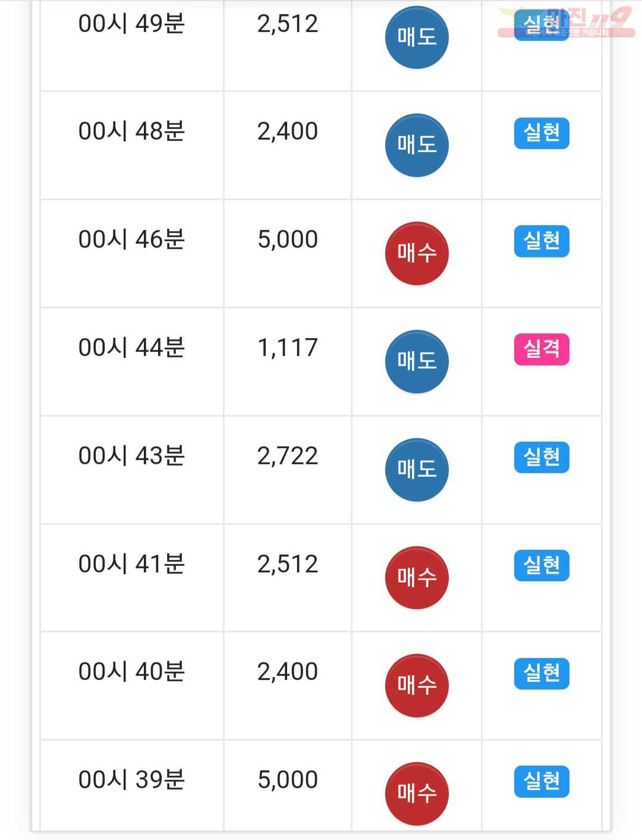Viewport: 642px width, 840px height.
Task: Click the watermark logo at top right
Action: click(566, 22)
